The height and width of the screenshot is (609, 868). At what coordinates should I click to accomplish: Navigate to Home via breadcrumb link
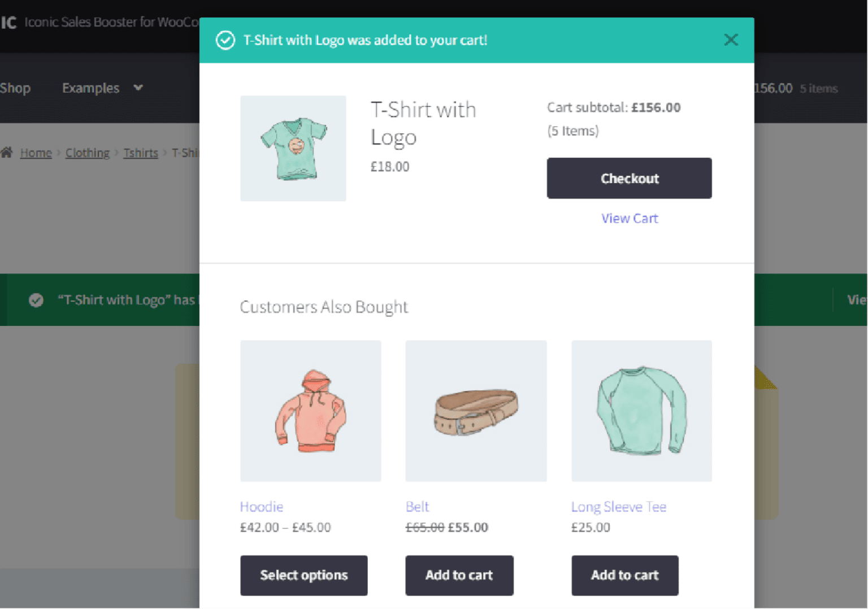pos(36,152)
